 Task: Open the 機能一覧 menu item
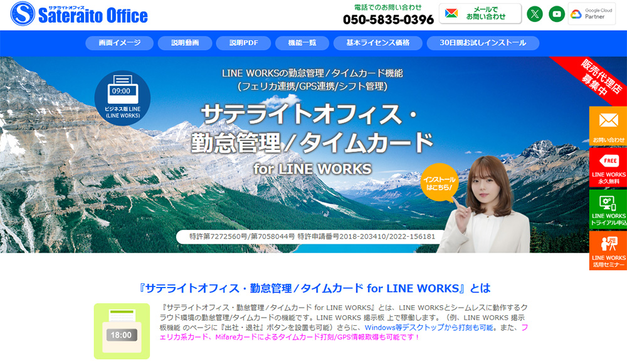(302, 43)
